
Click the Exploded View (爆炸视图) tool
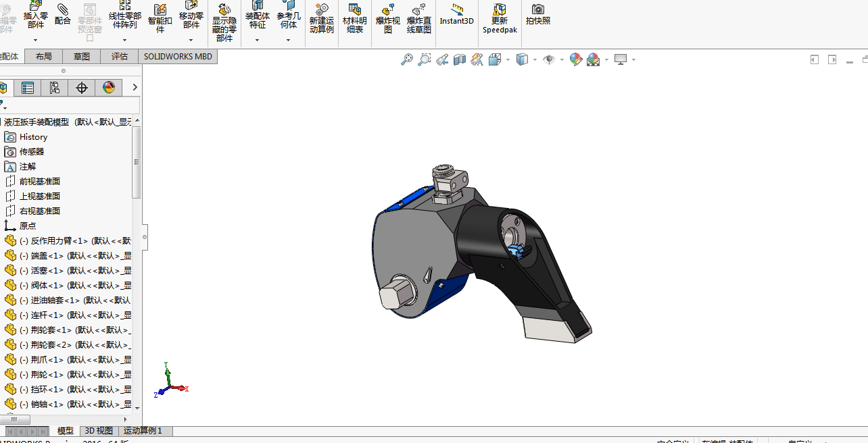coord(388,18)
